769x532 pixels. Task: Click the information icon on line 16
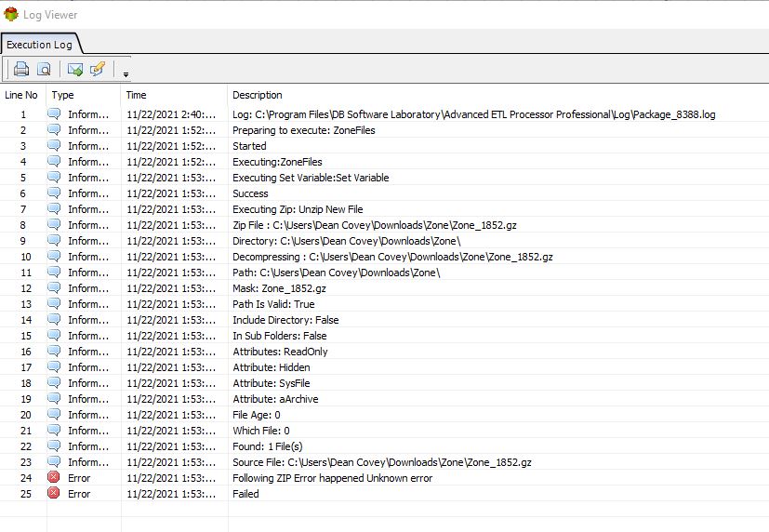(x=54, y=351)
